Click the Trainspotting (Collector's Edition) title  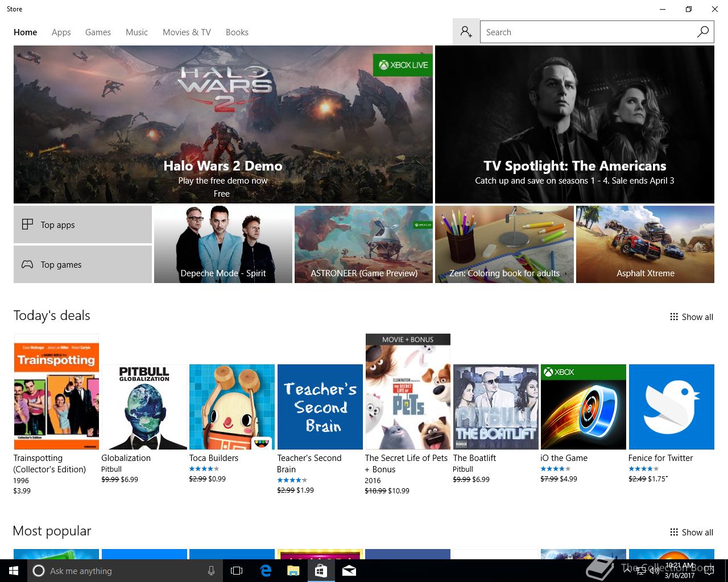pyautogui.click(x=49, y=464)
